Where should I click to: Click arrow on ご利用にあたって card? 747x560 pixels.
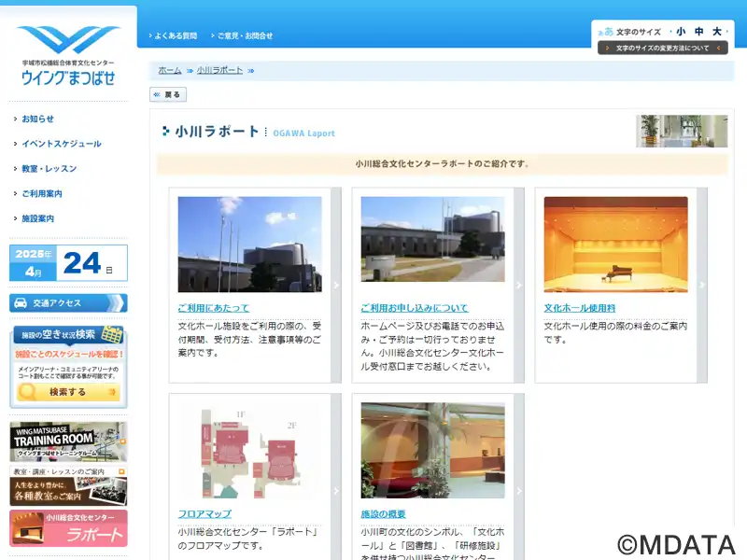336,286
